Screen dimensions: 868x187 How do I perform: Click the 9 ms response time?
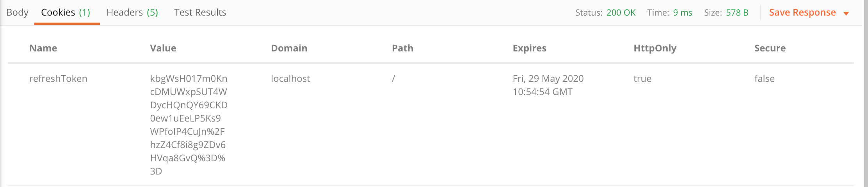pos(683,12)
